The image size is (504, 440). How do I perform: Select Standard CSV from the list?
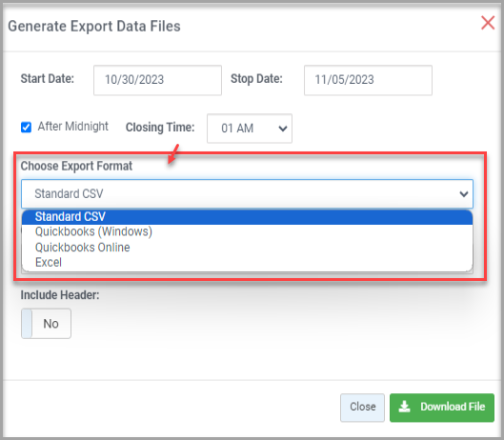[247, 216]
